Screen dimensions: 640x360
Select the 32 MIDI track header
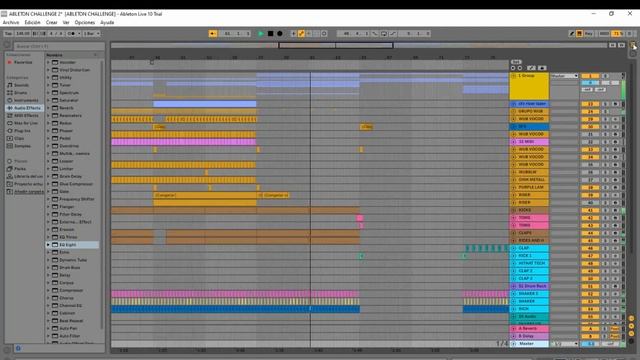529,142
